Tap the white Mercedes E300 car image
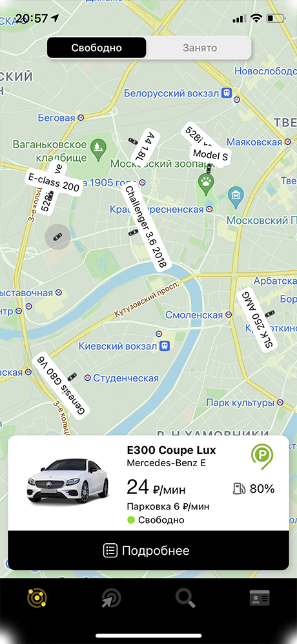This screenshot has height=644, width=297. 68,480
